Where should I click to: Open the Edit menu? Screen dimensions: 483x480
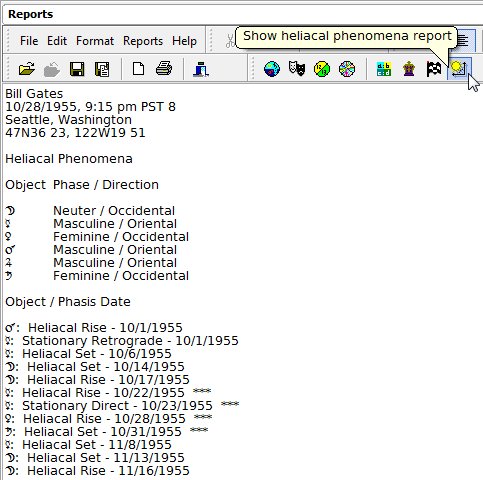pos(57,41)
